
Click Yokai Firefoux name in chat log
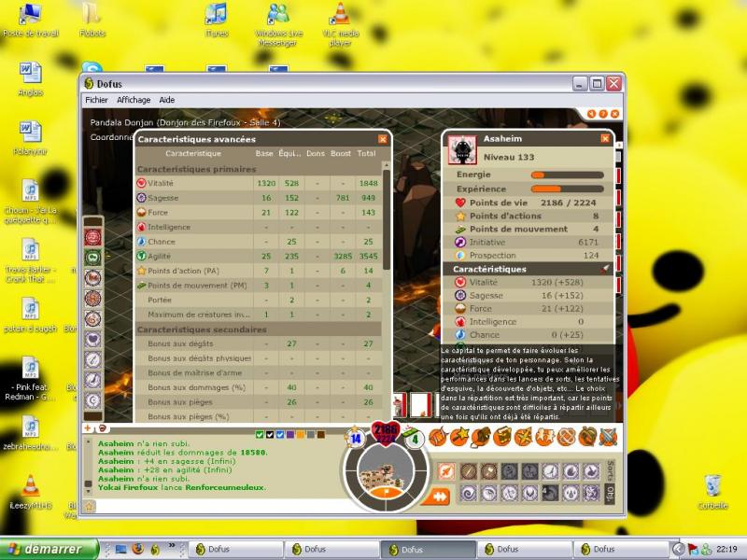(x=128, y=487)
